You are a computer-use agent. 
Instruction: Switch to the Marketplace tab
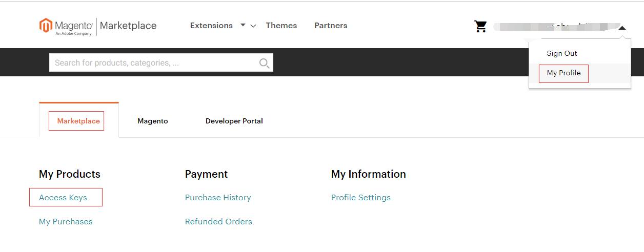click(78, 121)
